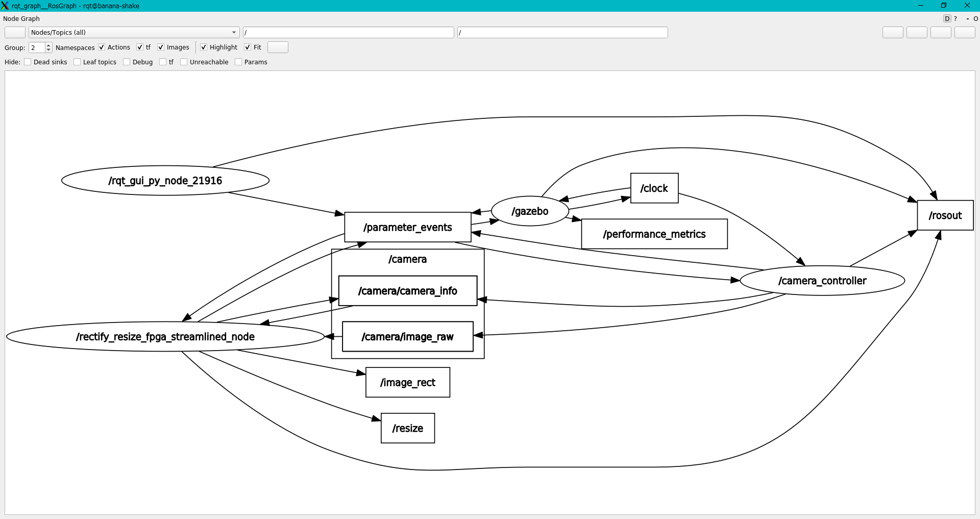
Task: Enable Hide Leaf topics checkbox
Action: tap(77, 62)
